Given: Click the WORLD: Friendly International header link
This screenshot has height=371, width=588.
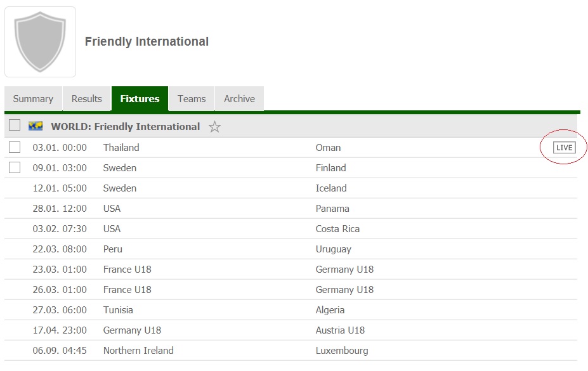Looking at the screenshot, I should tap(126, 127).
